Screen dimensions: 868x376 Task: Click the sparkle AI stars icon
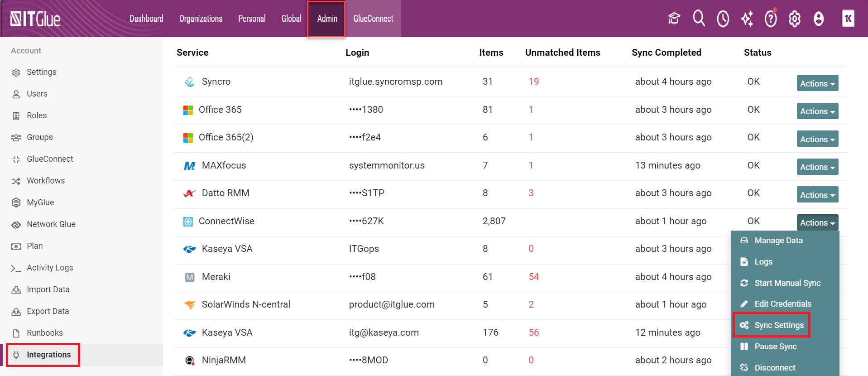click(747, 19)
